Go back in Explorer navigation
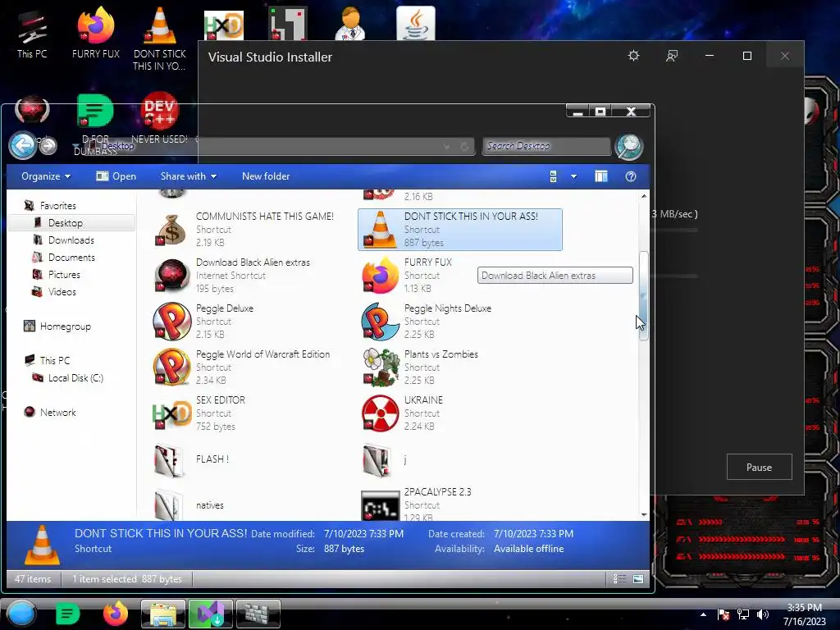The image size is (840, 630). [x=22, y=145]
